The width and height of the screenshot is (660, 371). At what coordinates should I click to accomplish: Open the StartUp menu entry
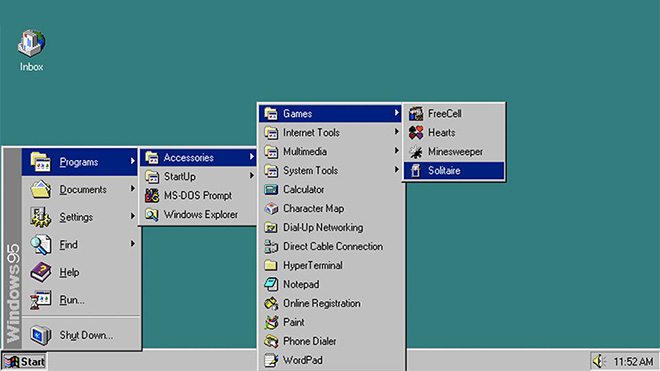198,176
